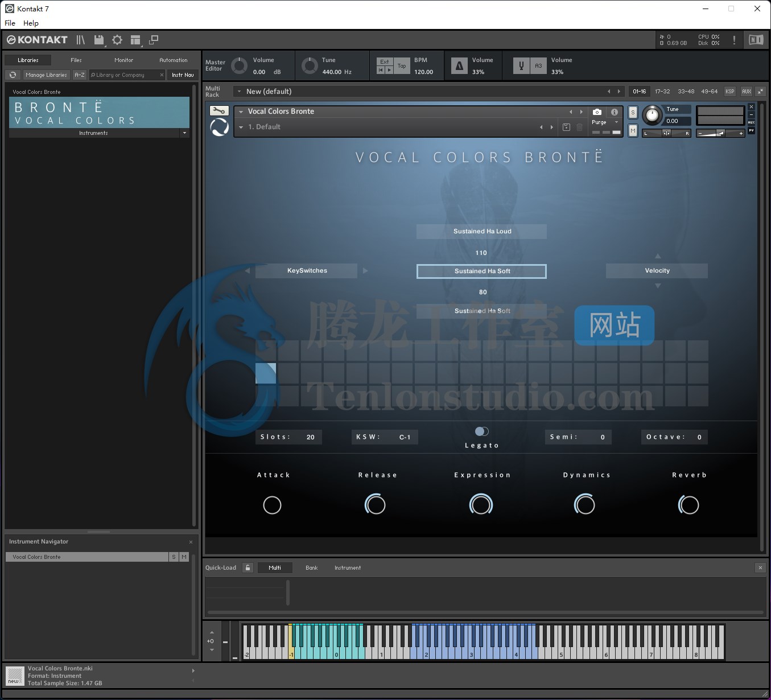
Task: Minimize rack view via arrows icon
Action: click(760, 91)
